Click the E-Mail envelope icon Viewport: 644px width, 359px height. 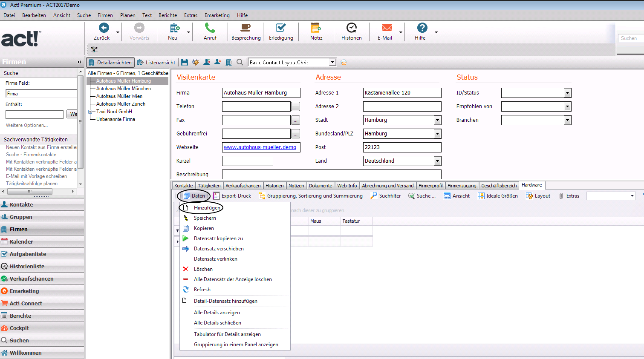[387, 28]
